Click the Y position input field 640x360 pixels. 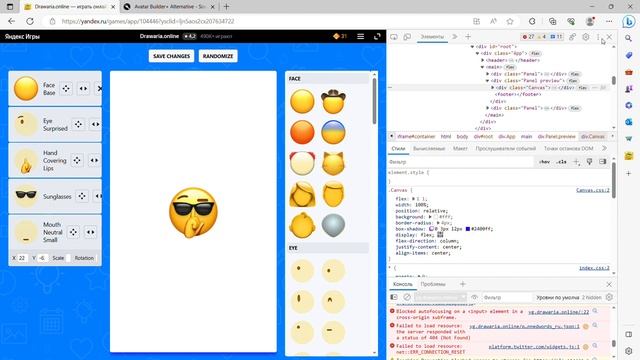point(42,258)
